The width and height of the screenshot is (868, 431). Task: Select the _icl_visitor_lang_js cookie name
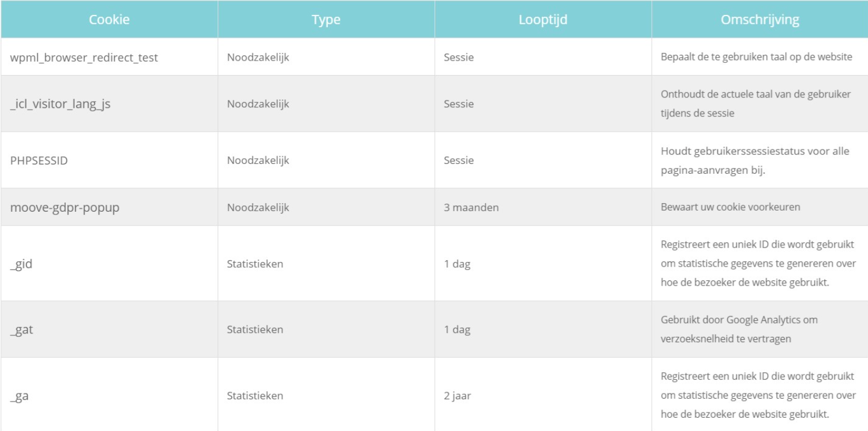coord(60,104)
